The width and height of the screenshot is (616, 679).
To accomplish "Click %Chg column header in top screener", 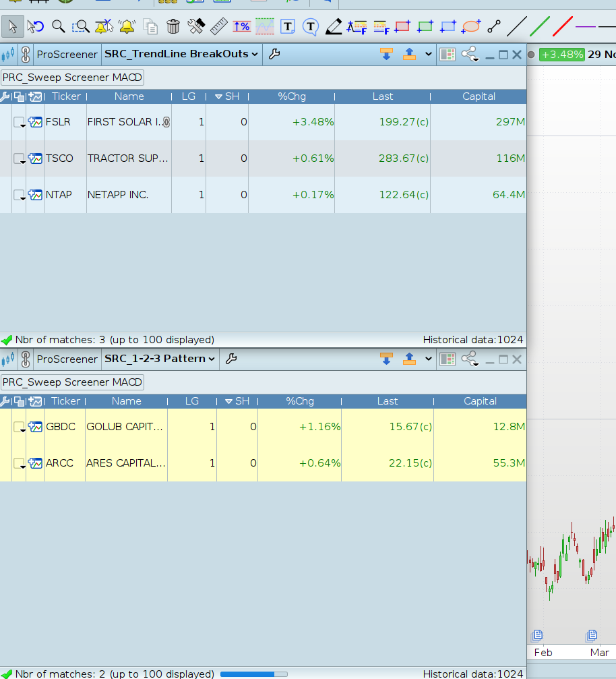I will pos(292,96).
